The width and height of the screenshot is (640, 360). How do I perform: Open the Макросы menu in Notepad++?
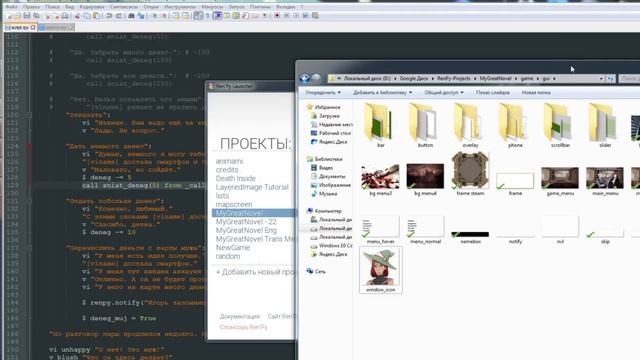point(212,7)
